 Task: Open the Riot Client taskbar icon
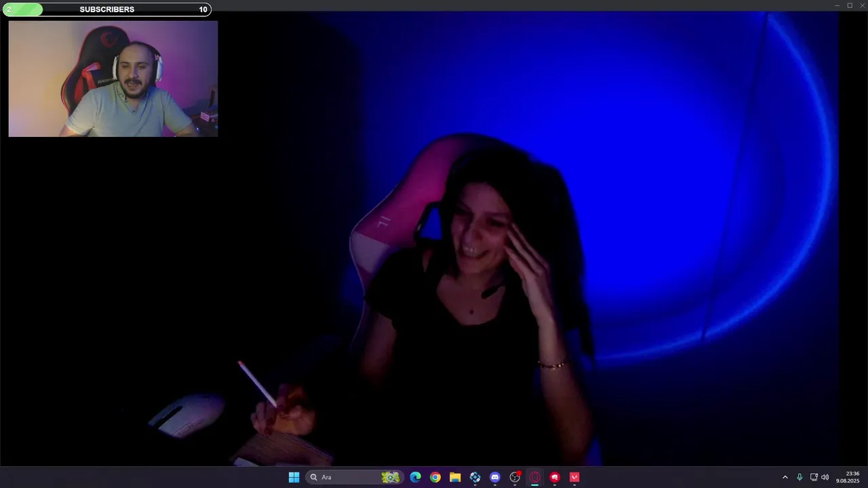coord(555,477)
